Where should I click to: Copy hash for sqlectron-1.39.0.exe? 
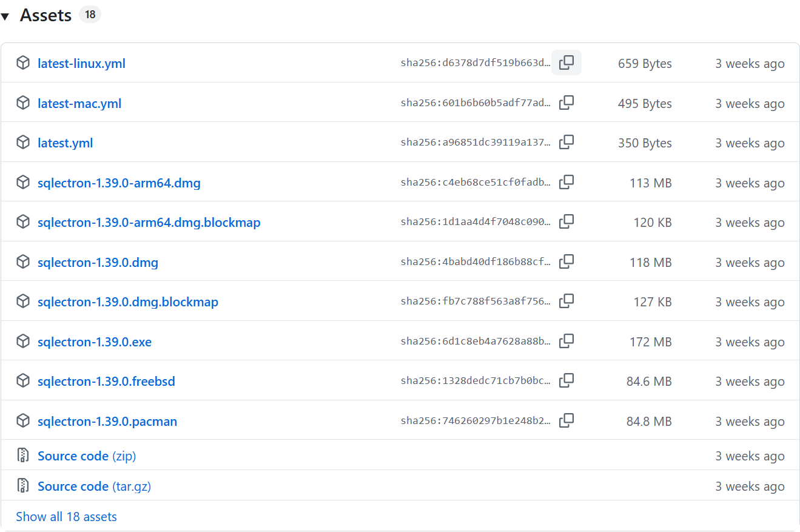click(566, 341)
